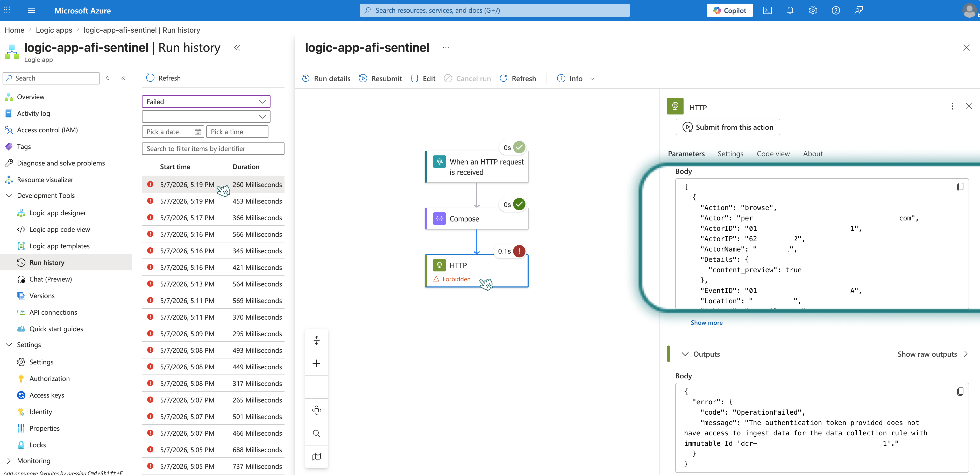Open Access keys
Screen dimensions: 980x475
click(x=46, y=395)
